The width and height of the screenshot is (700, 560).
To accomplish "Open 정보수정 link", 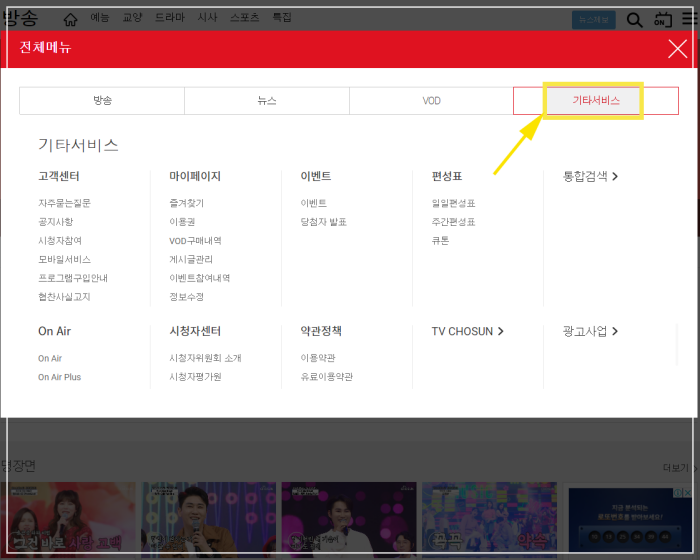I will (x=187, y=297).
